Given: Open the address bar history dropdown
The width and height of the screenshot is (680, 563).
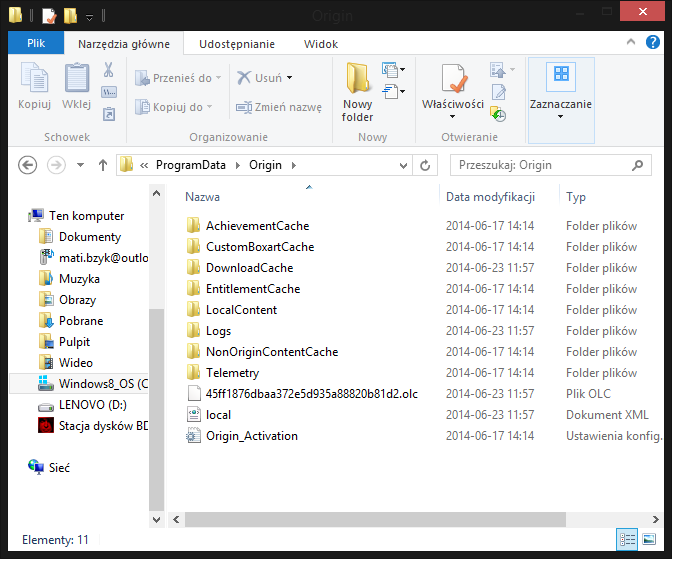Looking at the screenshot, I should click(403, 166).
